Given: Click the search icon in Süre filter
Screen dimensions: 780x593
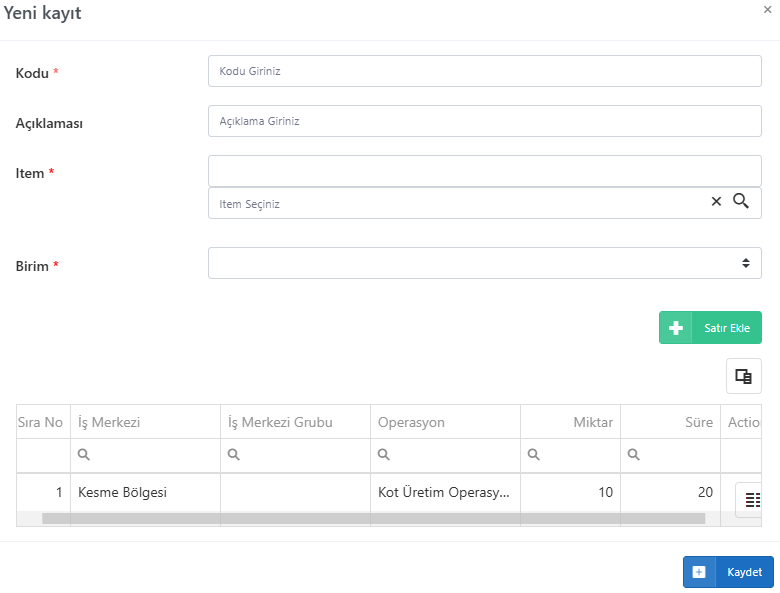Looking at the screenshot, I should [633, 454].
